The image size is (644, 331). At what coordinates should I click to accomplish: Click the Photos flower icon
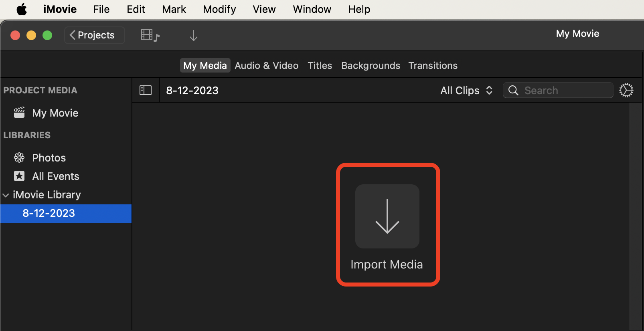pos(19,157)
